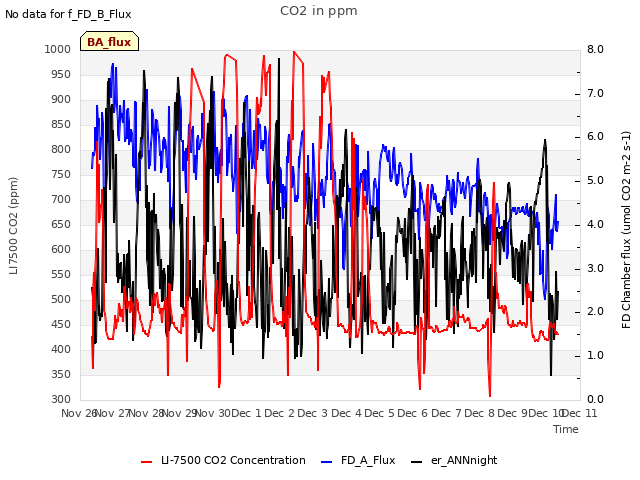640x480 pixels.
Task: Click the 'Dec 9' date tick
Action: coord(513,413)
